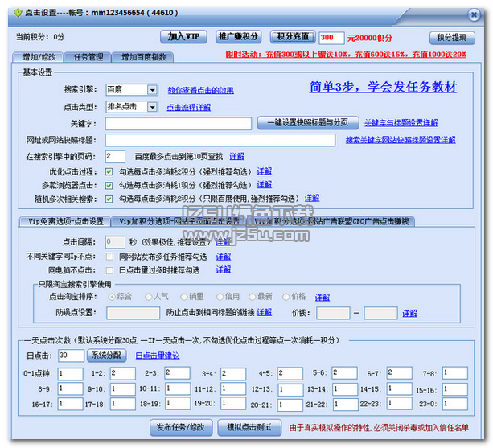The height and width of the screenshot is (448, 493).
Task: Select the 价格 Taobao sort radio button
Action: pyautogui.click(x=286, y=297)
